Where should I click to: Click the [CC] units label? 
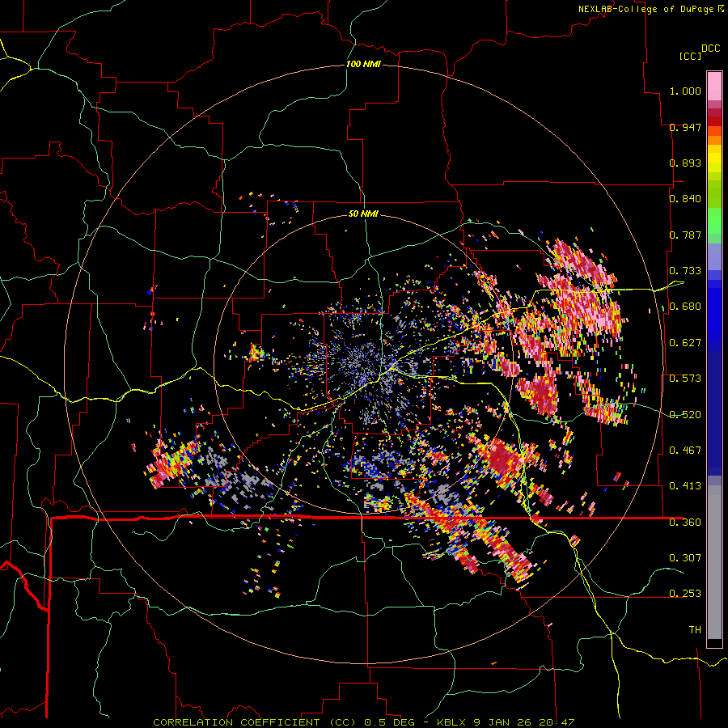tap(690, 56)
